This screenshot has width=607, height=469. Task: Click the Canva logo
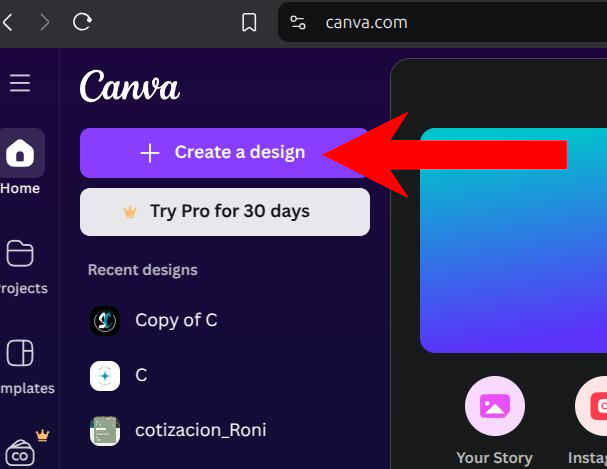[130, 87]
